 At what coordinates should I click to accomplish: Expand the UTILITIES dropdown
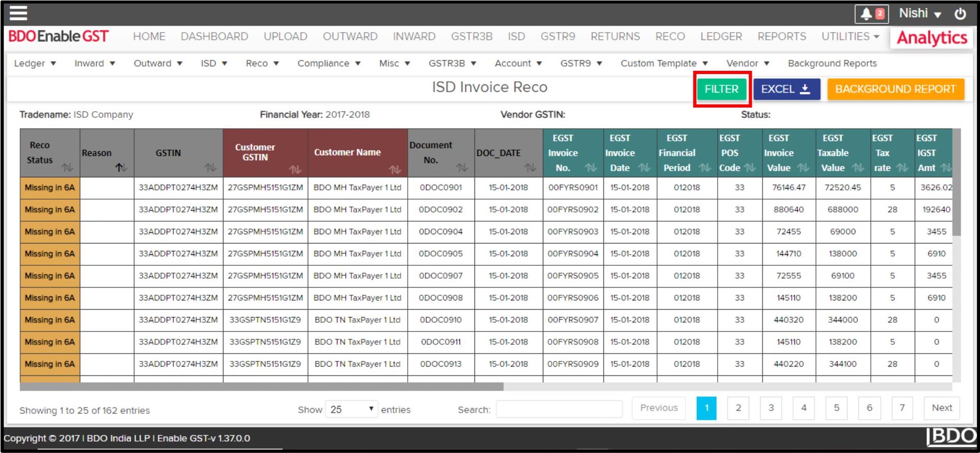(x=850, y=36)
